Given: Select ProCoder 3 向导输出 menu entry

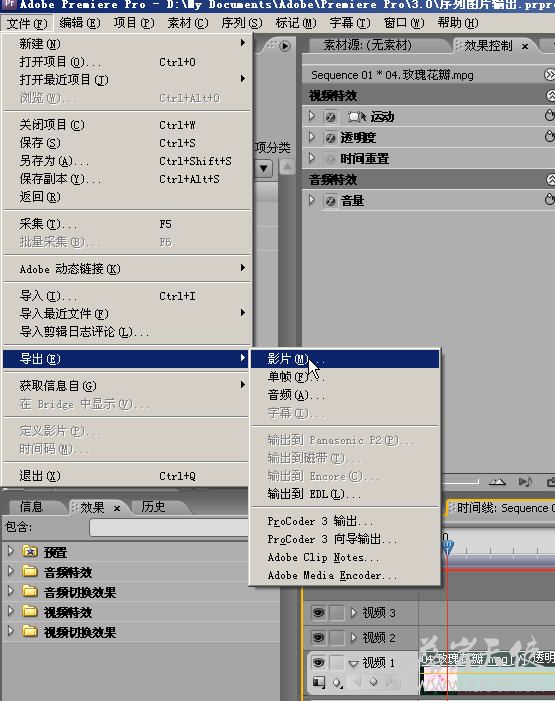Looking at the screenshot, I should [x=345, y=539].
